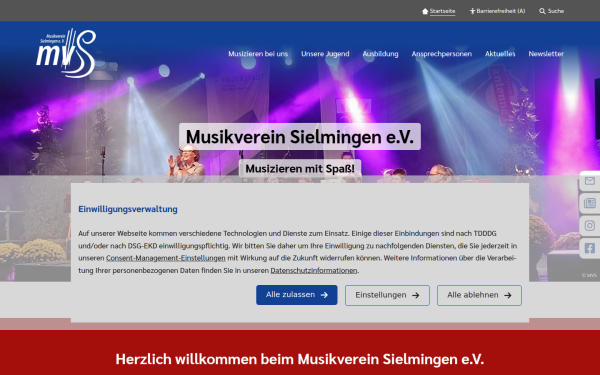600x375 pixels.
Task: Open consent Einstellungen button
Action: click(x=387, y=295)
